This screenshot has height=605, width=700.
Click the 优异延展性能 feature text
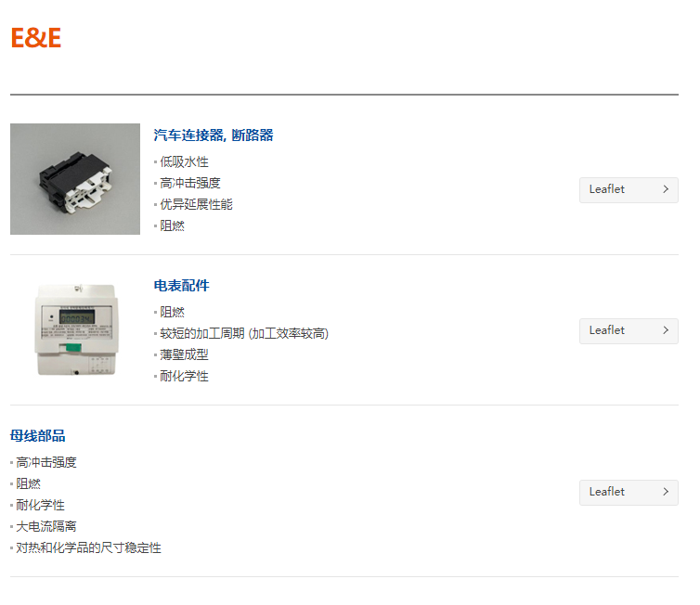196,204
